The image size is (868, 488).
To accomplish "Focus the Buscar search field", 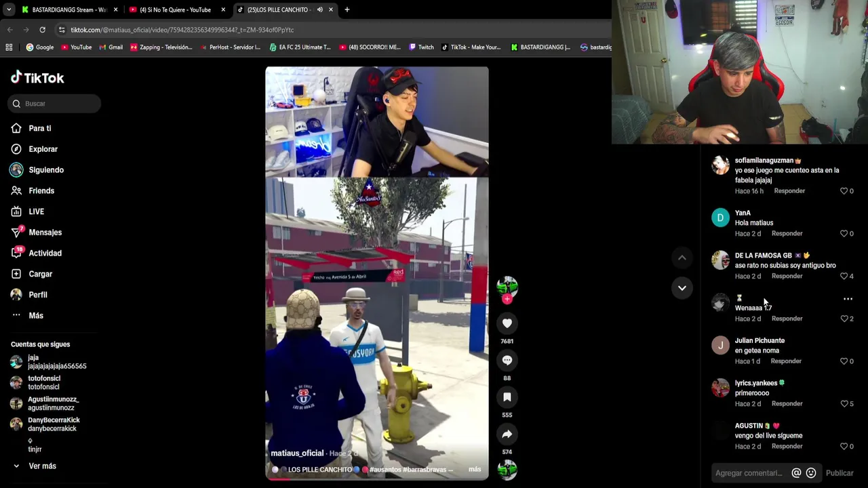I will (55, 104).
